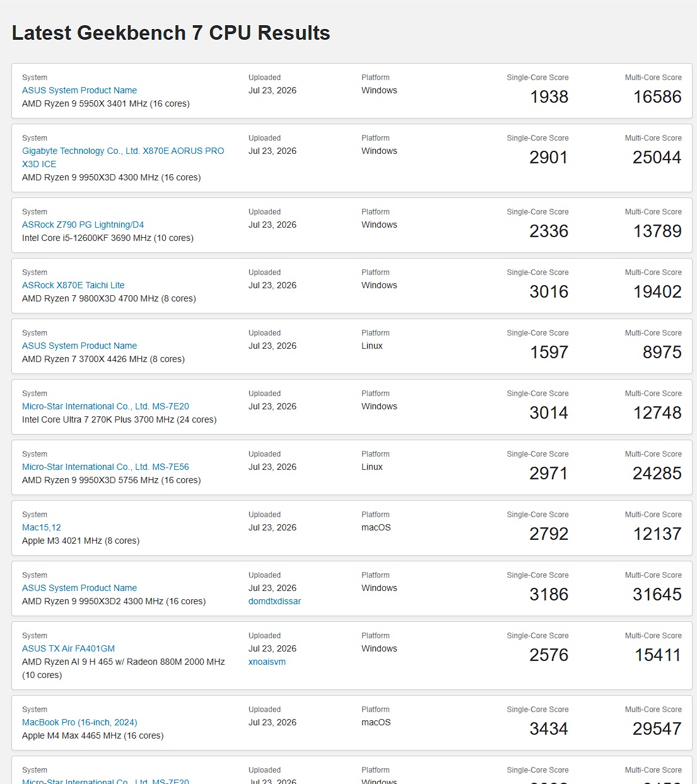697x784 pixels.
Task: Open Micro-Star MS-7E20 Core Ultra 7 result
Action: [x=105, y=406]
